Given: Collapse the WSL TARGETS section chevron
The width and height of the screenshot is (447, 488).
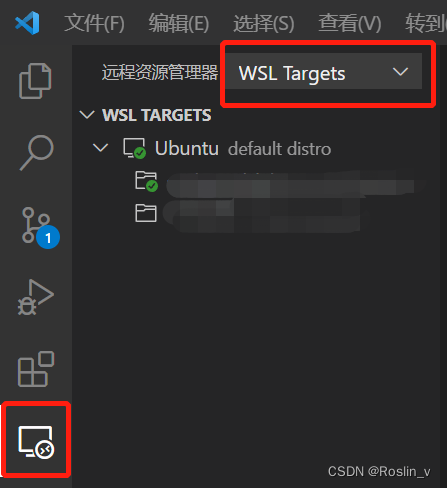Looking at the screenshot, I should pos(87,115).
